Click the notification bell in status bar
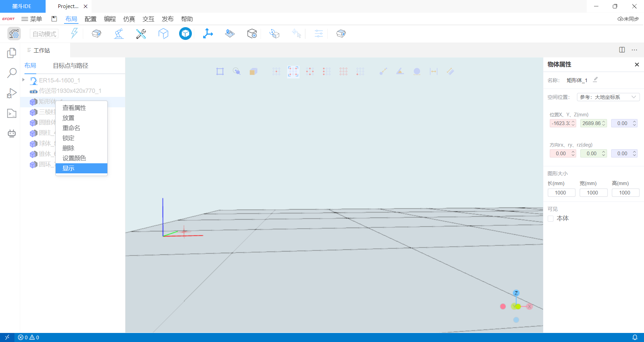 point(635,337)
